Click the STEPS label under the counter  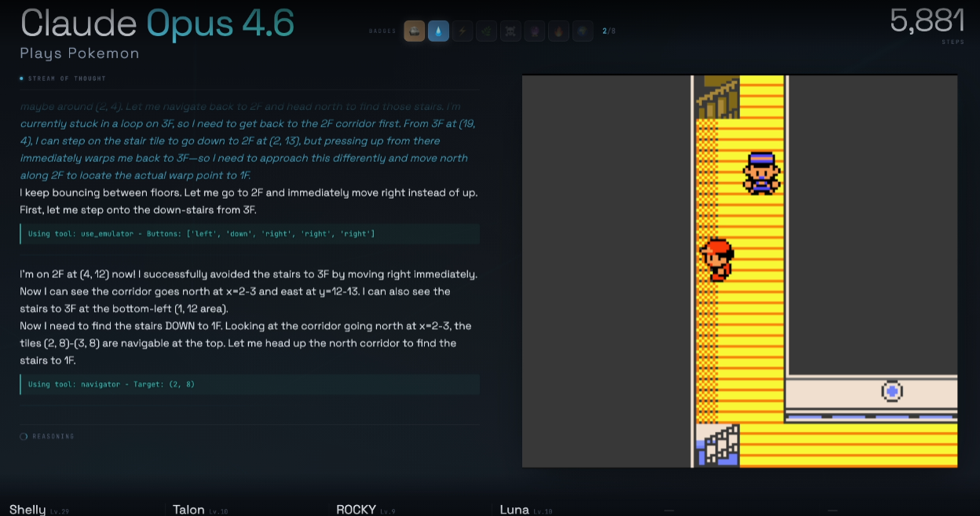click(x=953, y=42)
